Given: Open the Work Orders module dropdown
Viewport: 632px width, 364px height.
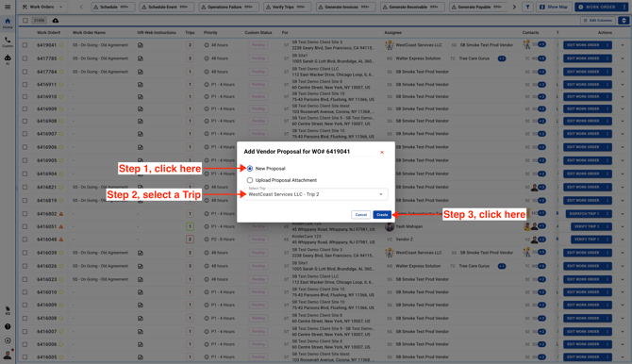Looking at the screenshot, I should [x=42, y=7].
